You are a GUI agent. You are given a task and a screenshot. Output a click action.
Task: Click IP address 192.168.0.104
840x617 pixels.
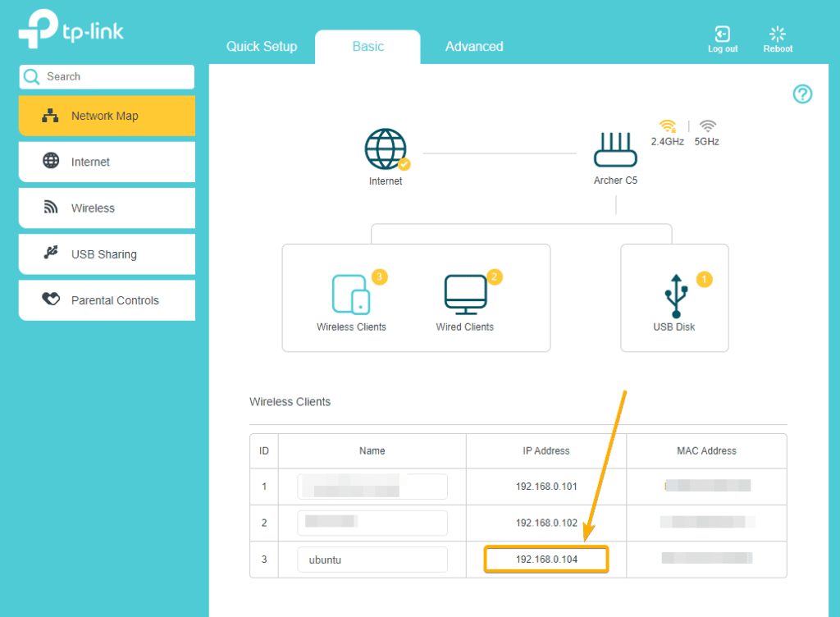point(546,560)
